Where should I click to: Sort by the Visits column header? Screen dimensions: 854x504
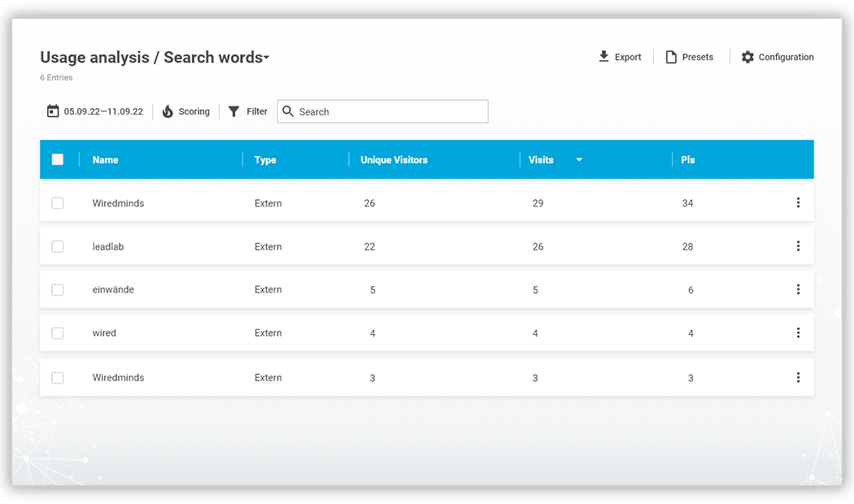(541, 159)
